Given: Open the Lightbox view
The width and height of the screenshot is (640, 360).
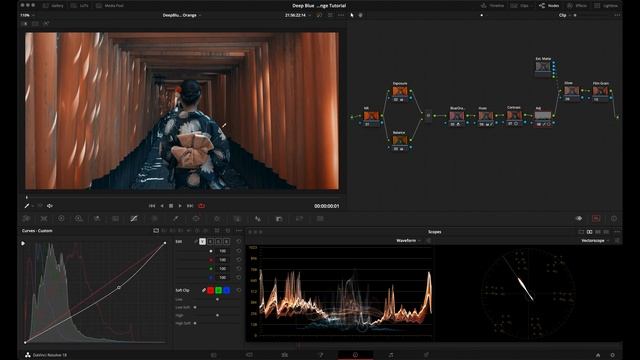Looking at the screenshot, I should click(x=606, y=6).
